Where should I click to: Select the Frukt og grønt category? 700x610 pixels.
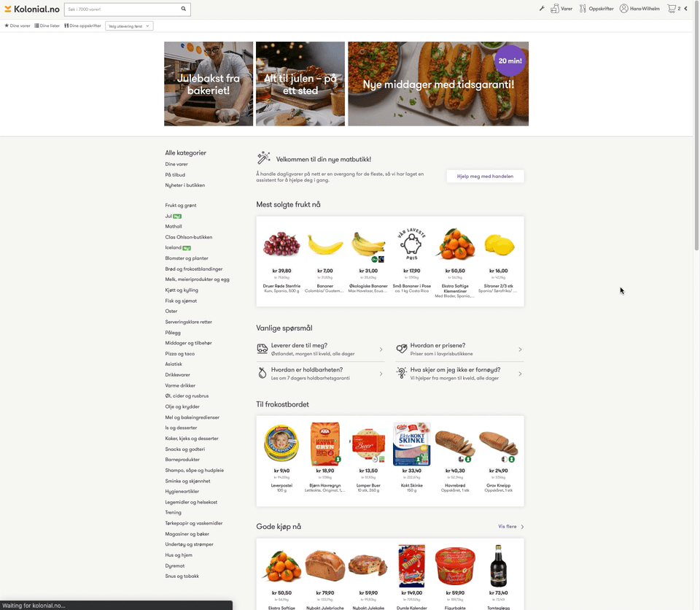coord(181,206)
